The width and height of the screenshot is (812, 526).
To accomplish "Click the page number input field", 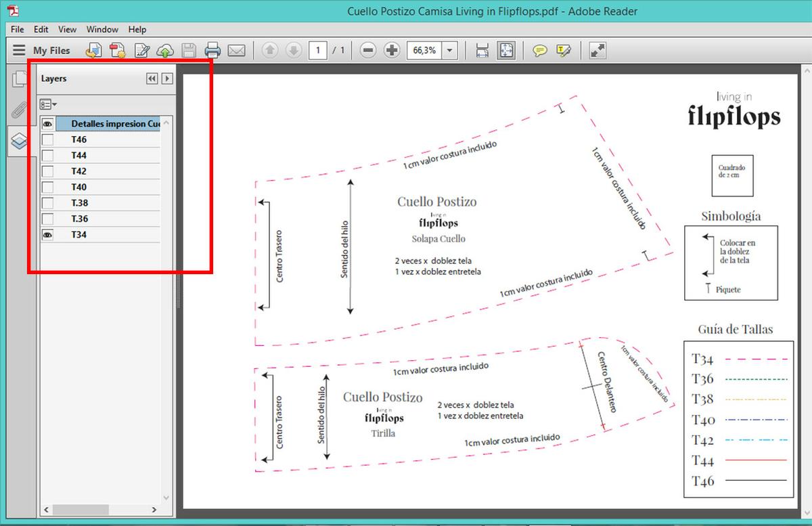I will pos(318,50).
